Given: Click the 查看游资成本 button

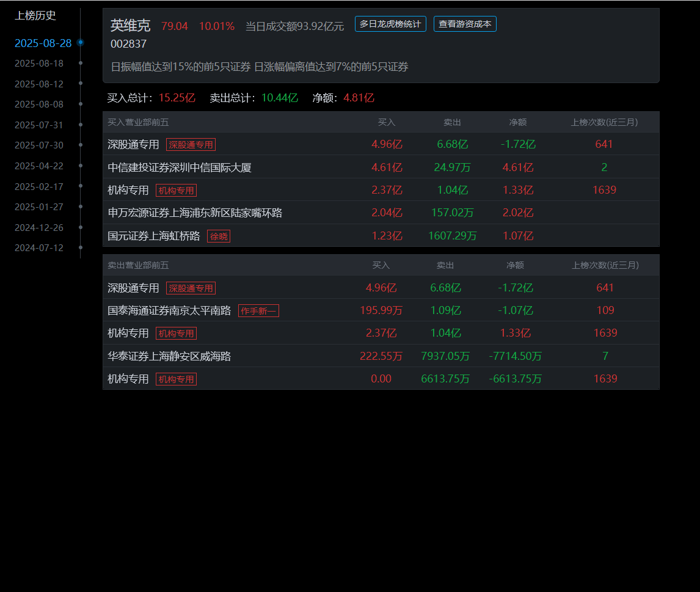Looking at the screenshot, I should click(x=465, y=24).
